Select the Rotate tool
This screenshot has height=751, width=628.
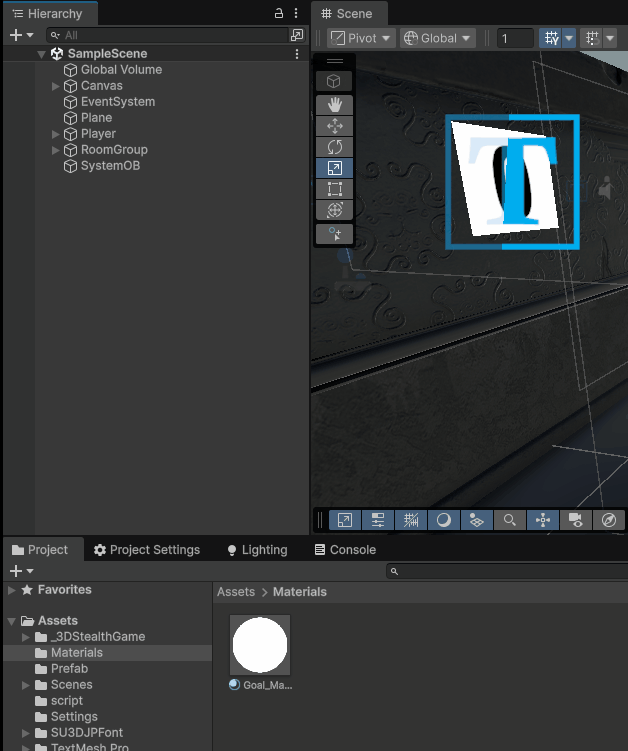click(334, 147)
